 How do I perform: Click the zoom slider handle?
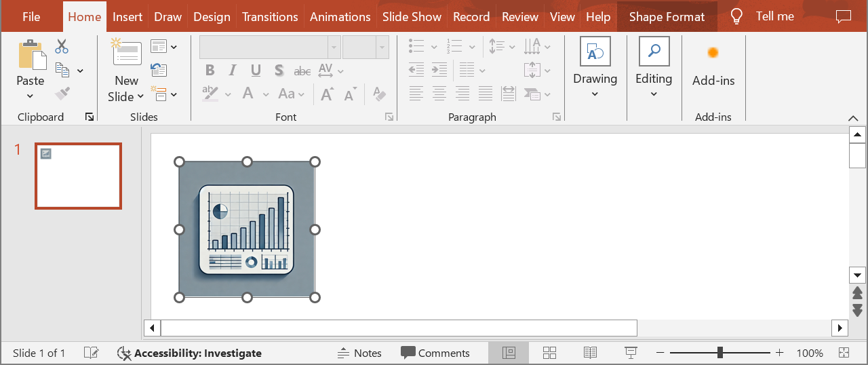pos(719,353)
